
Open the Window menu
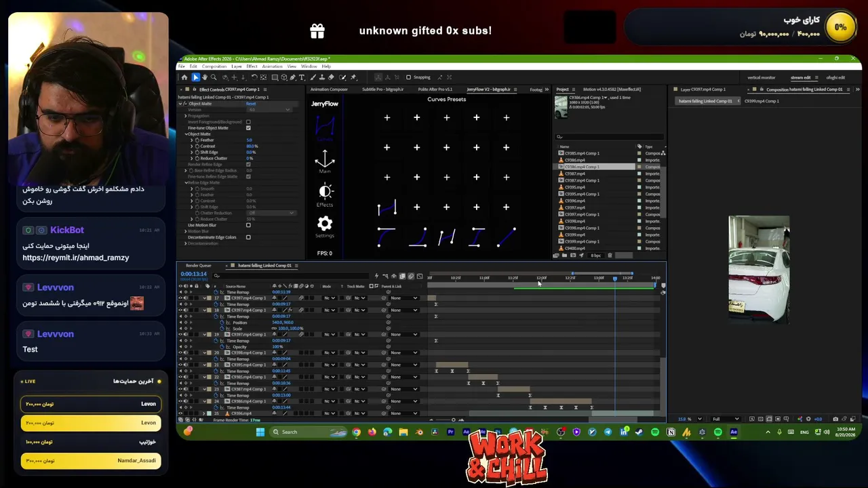click(x=309, y=66)
